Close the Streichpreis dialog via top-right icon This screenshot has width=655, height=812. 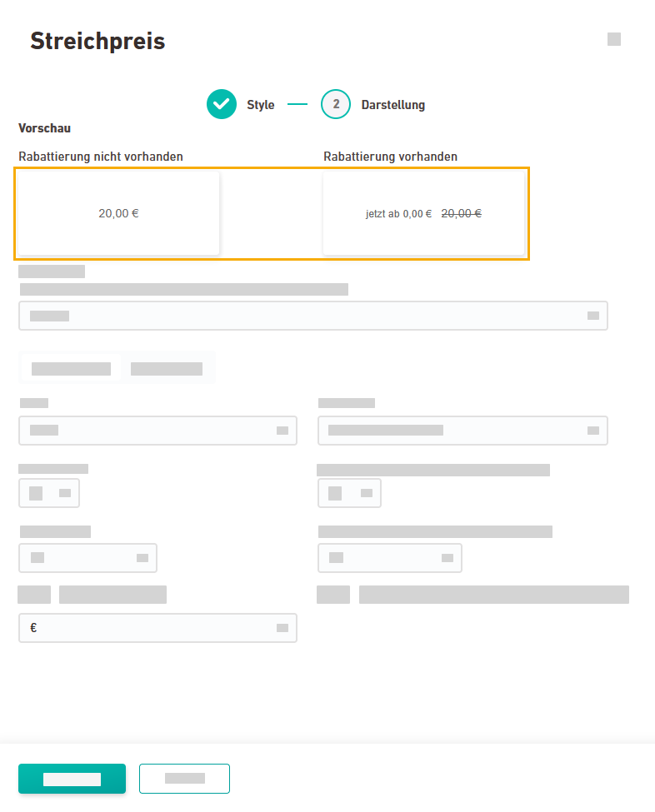[x=614, y=39]
